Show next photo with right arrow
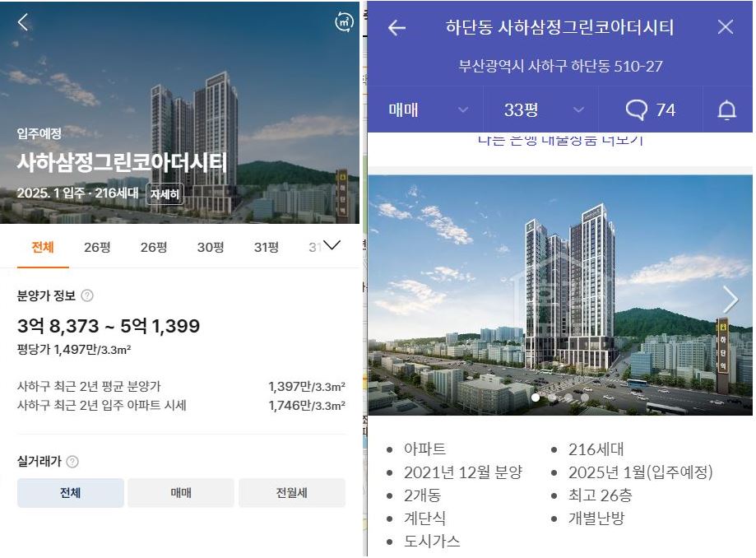This screenshot has width=756, height=558. coord(731,300)
